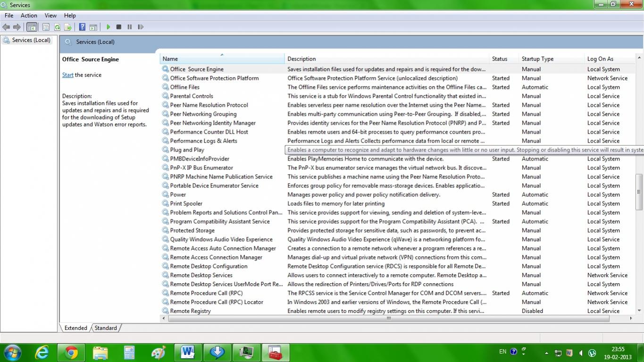Open Properties from the toolbar icon

point(46,27)
